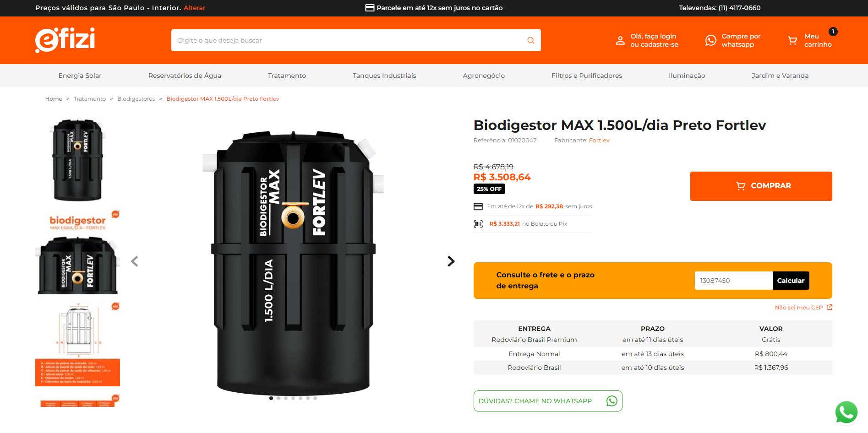Click the DÚVIDAS? CHAME NO WHATSAPP button
Image resolution: width=868 pixels, height=433 pixels.
click(x=548, y=401)
